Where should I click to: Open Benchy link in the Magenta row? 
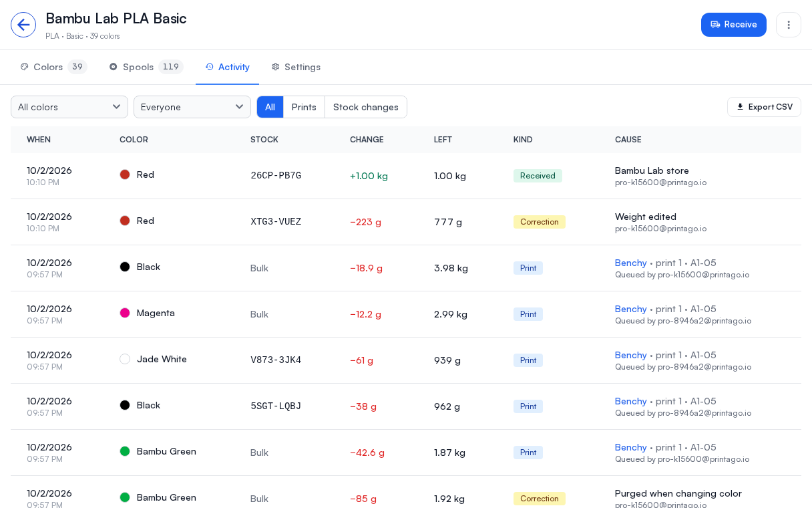631,309
